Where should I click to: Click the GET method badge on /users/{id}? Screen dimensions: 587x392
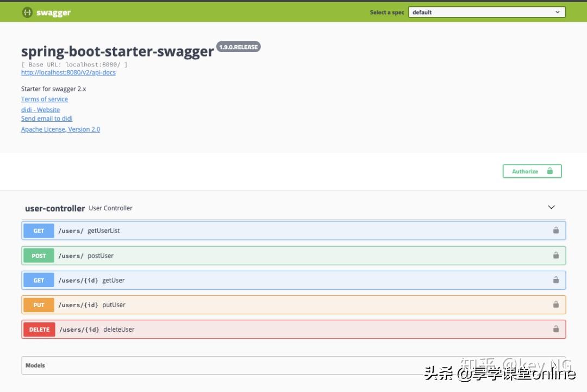coord(38,280)
